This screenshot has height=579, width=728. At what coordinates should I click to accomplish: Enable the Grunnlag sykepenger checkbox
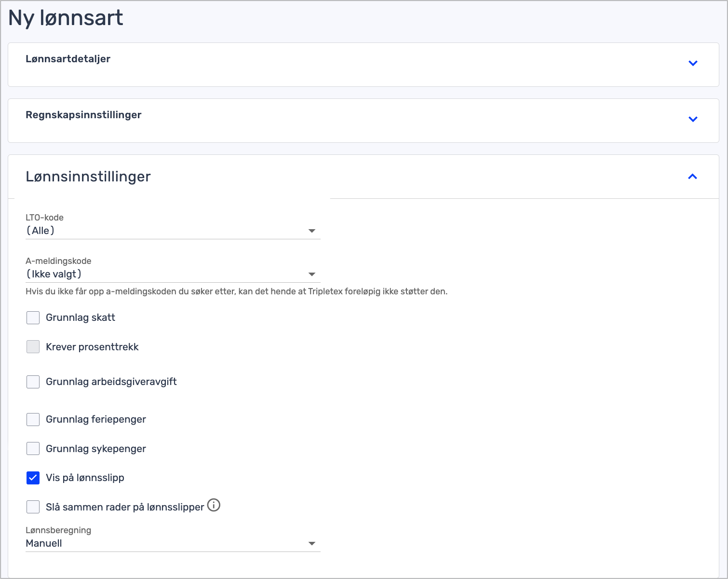33,449
